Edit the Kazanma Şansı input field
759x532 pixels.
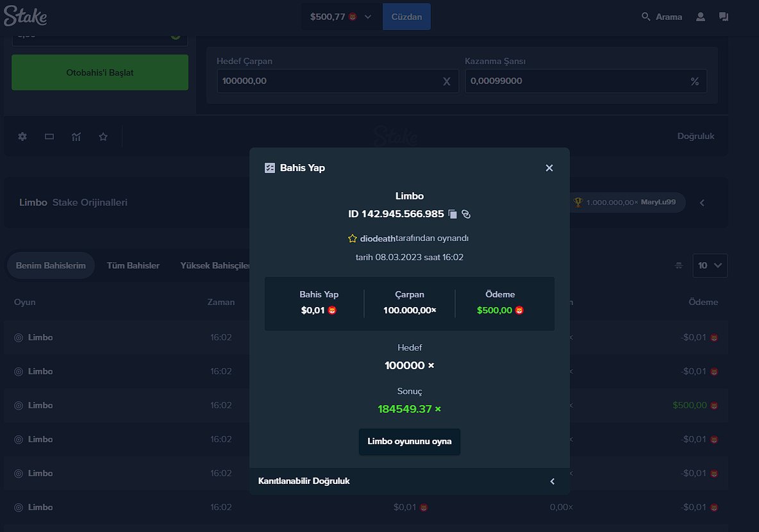point(586,81)
